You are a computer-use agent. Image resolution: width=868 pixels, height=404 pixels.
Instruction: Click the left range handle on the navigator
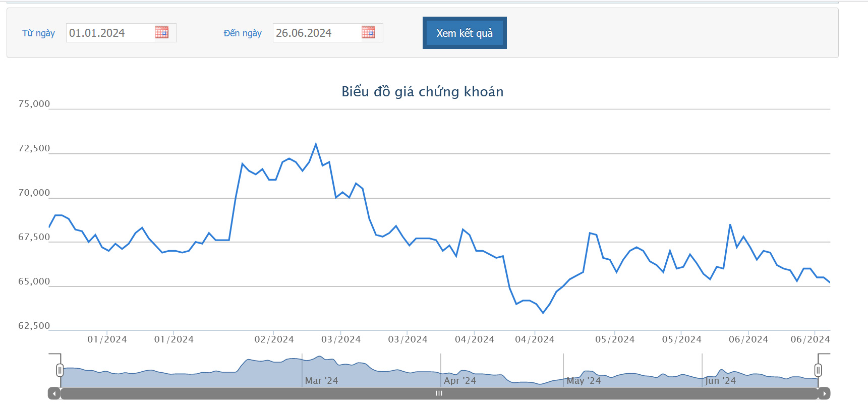pos(60,370)
